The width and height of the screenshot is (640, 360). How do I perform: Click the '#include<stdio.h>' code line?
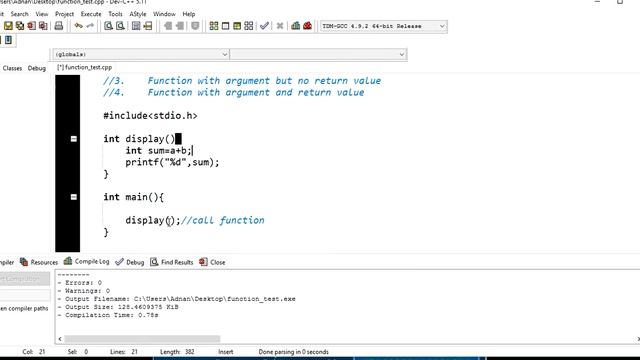click(150, 116)
